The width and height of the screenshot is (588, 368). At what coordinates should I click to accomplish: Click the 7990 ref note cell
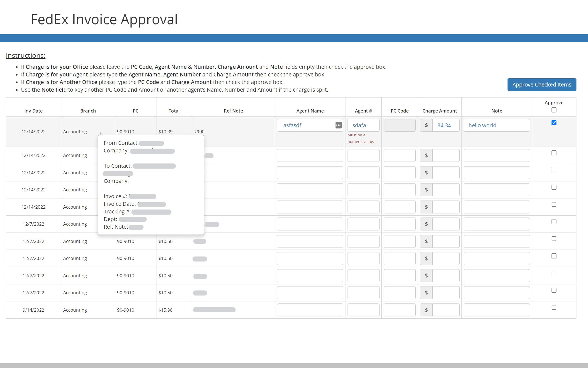pos(199,132)
